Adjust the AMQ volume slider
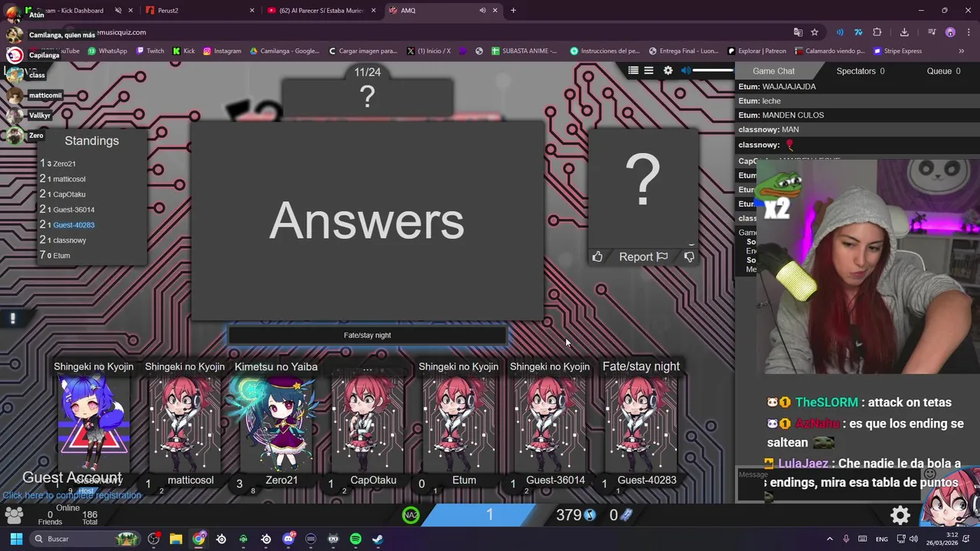Viewport: 980px width, 551px height. point(713,70)
